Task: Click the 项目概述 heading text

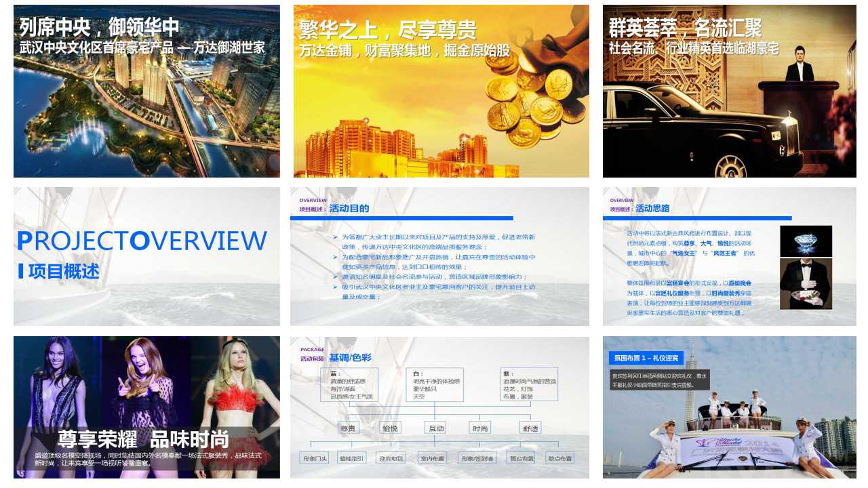Action: pos(64,272)
